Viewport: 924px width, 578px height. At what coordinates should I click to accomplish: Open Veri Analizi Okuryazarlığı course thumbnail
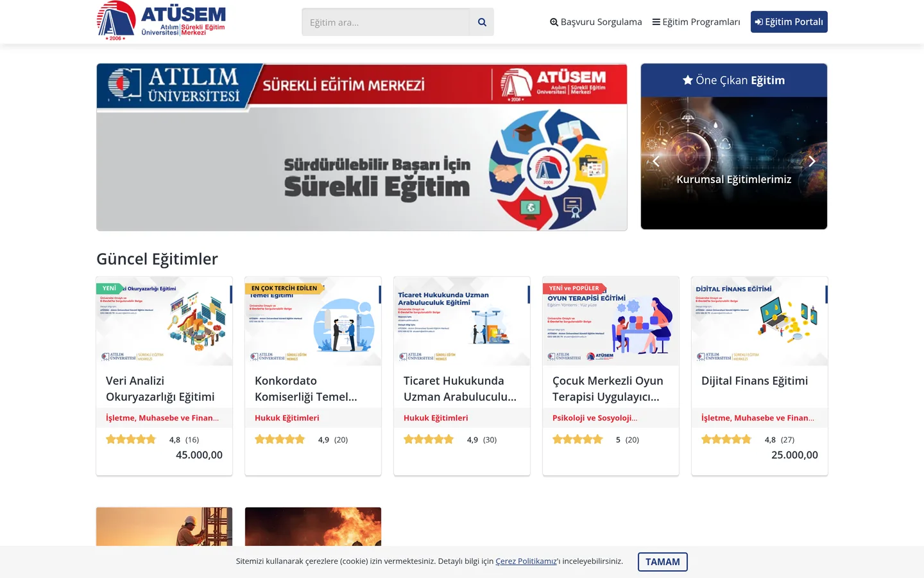(x=164, y=321)
